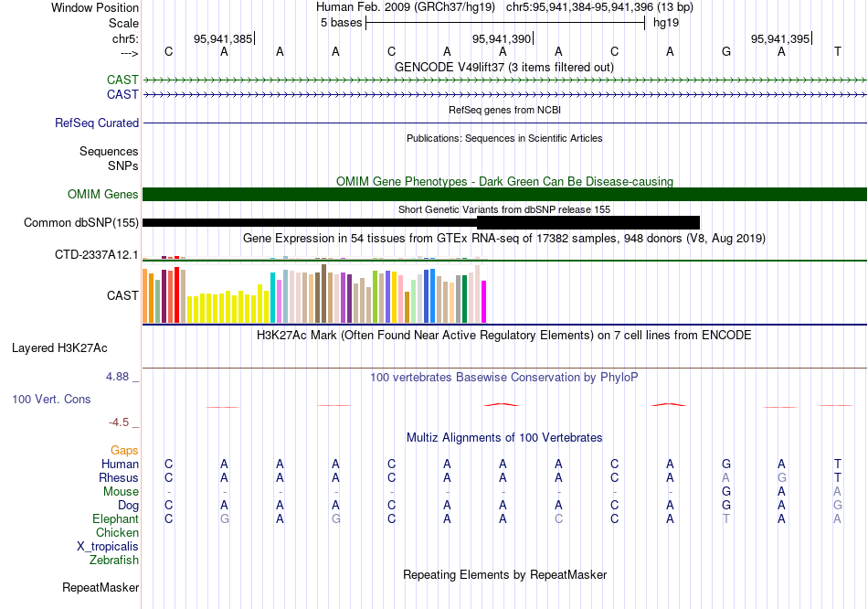Click the CTD-2337A12.1 gene expression label
868x609 pixels.
tap(96, 255)
